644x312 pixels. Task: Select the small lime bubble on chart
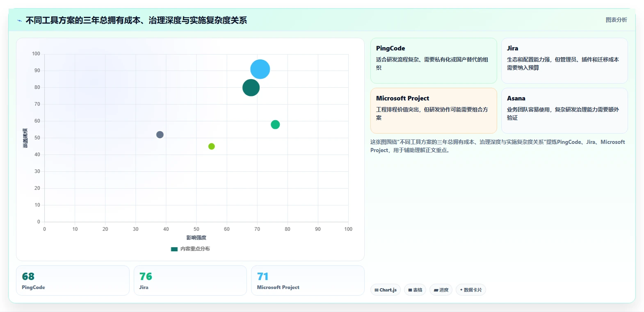click(x=212, y=146)
